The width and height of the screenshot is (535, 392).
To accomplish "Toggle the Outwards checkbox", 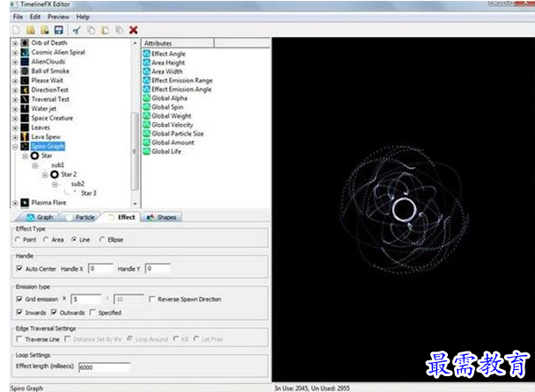I will 54,312.
